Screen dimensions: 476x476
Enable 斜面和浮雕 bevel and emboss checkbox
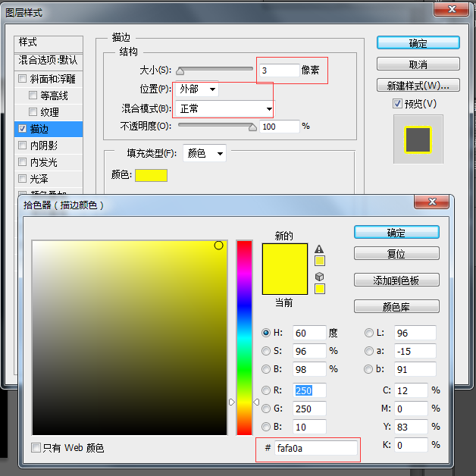[22, 79]
